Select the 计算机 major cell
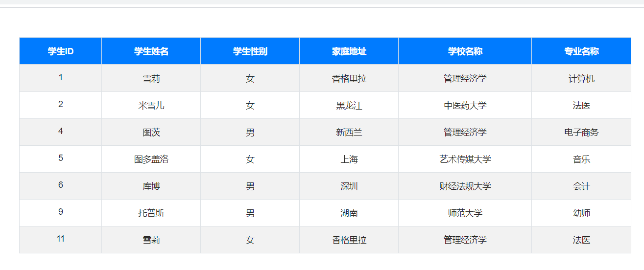This screenshot has width=644, height=270. (x=581, y=78)
